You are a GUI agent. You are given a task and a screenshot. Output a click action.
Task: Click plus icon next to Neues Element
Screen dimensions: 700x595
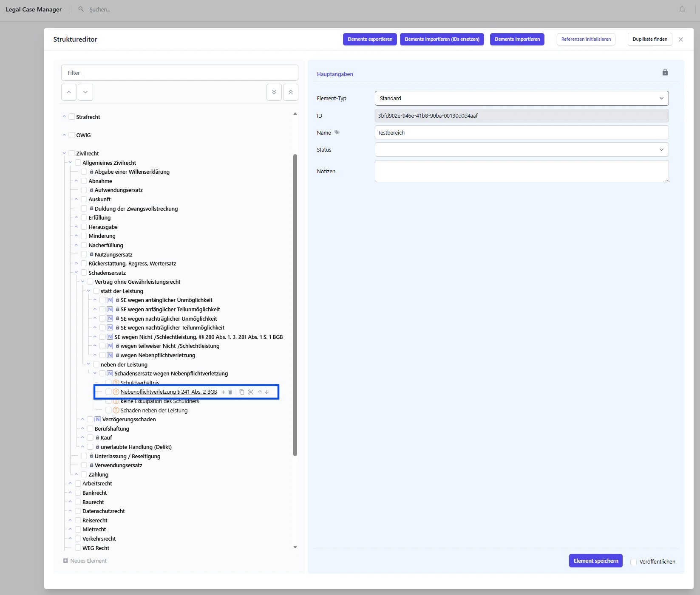click(x=65, y=561)
